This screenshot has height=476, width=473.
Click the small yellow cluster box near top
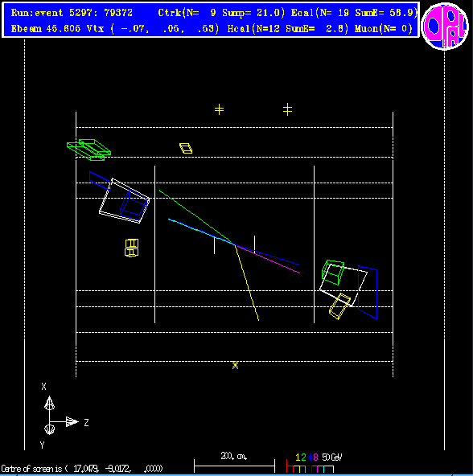point(186,148)
